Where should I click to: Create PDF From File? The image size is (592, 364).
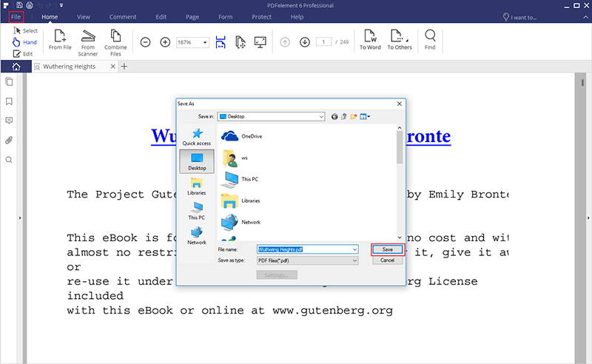[60, 40]
